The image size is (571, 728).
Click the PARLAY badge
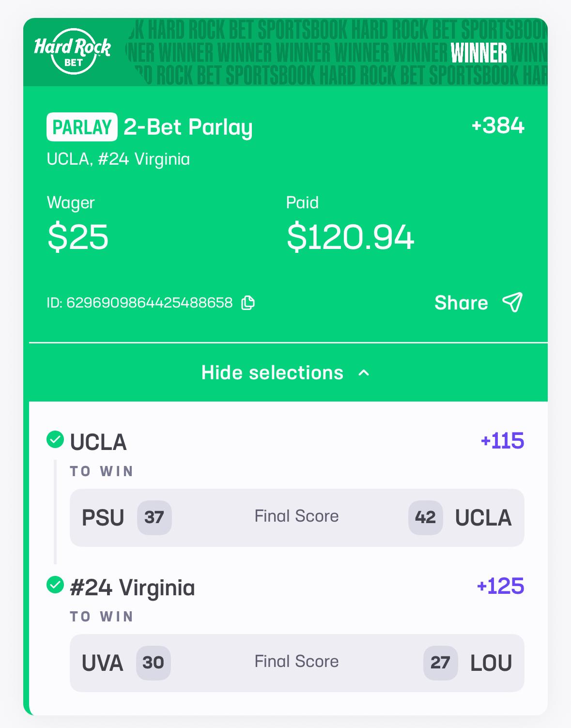click(82, 127)
